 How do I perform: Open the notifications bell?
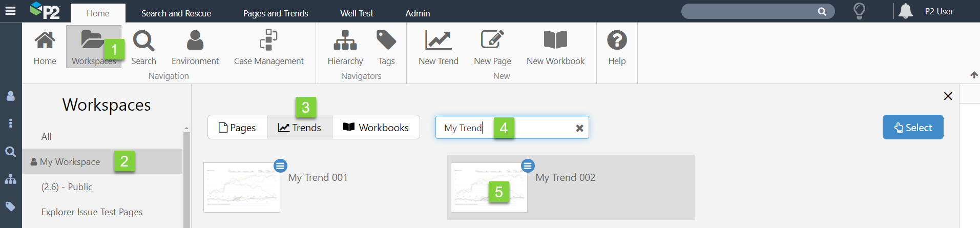pos(906,11)
